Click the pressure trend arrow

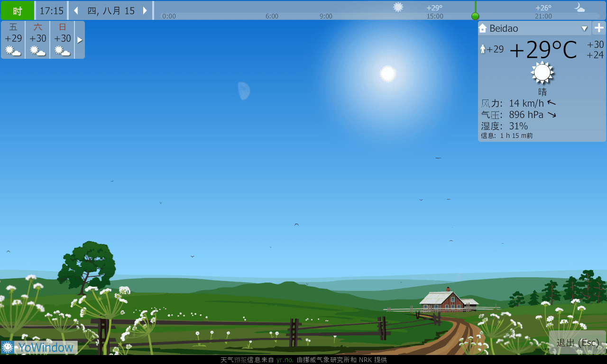(552, 115)
